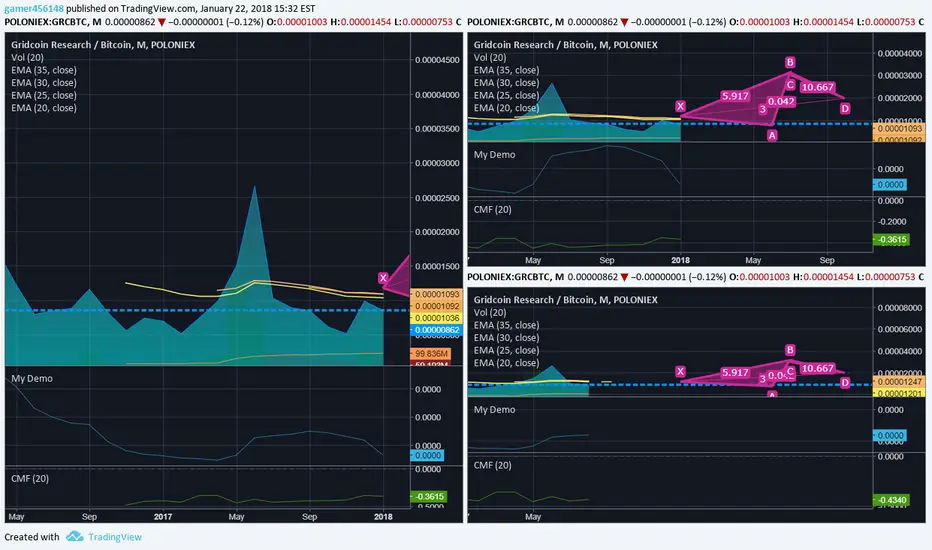Image resolution: width=932 pixels, height=550 pixels.
Task: Select pattern point A in the top-right chart
Action: (x=772, y=135)
